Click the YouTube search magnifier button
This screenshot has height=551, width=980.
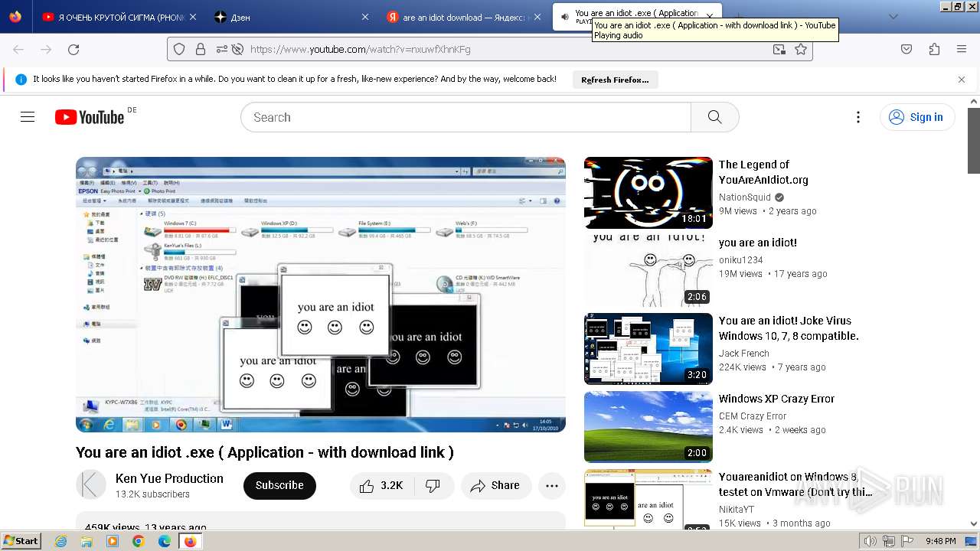[x=714, y=117]
